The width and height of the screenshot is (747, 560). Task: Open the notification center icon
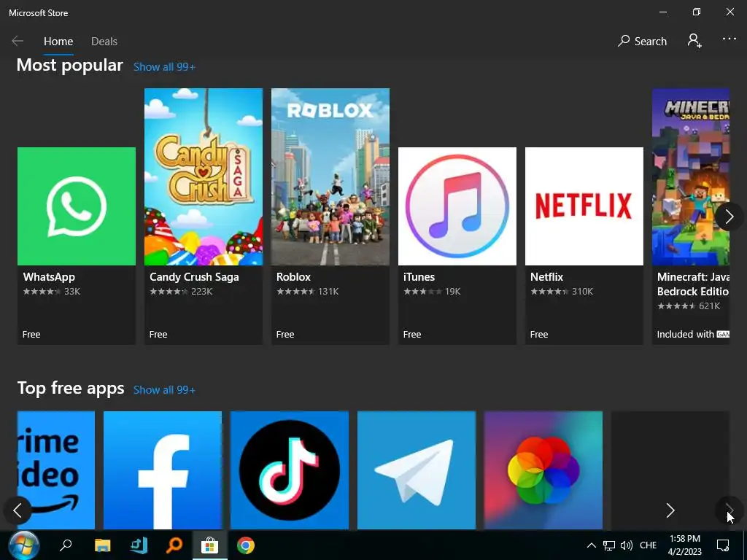(x=723, y=545)
